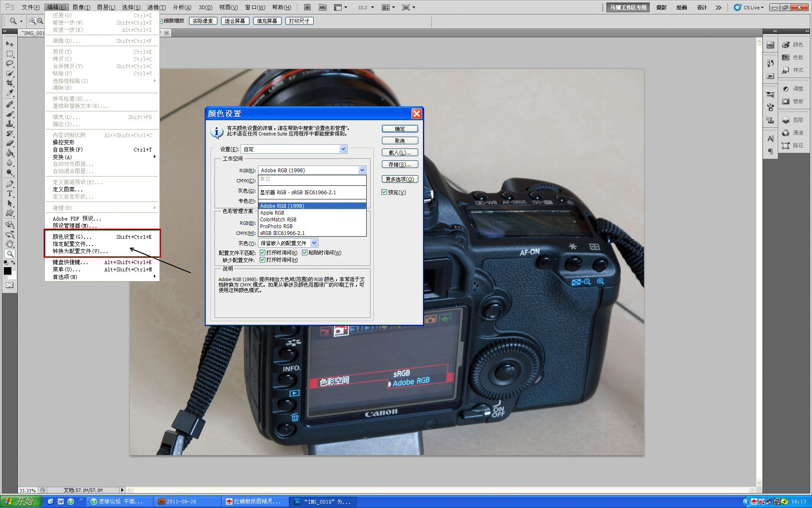812x508 pixels.
Task: Toggle missing profile 打开时询问 checkbox
Action: [x=262, y=260]
